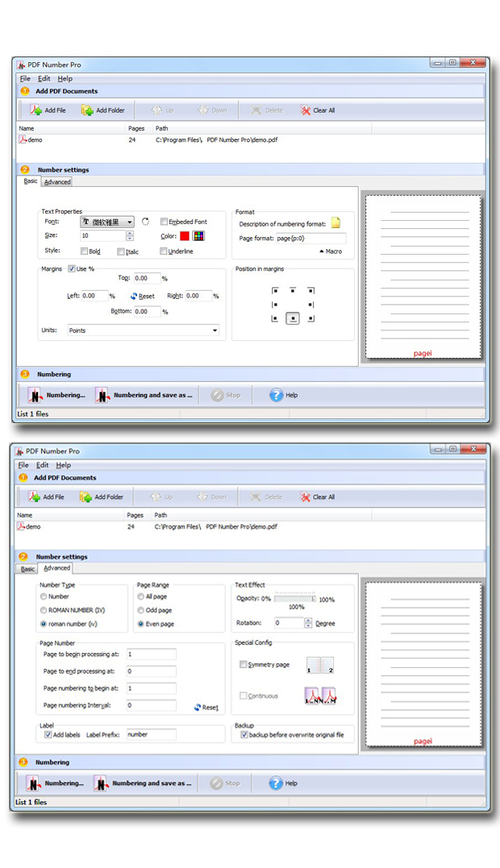Click Clear All in lower window toolbar
Image resolution: width=500 pixels, height=868 pixels.
(x=318, y=497)
